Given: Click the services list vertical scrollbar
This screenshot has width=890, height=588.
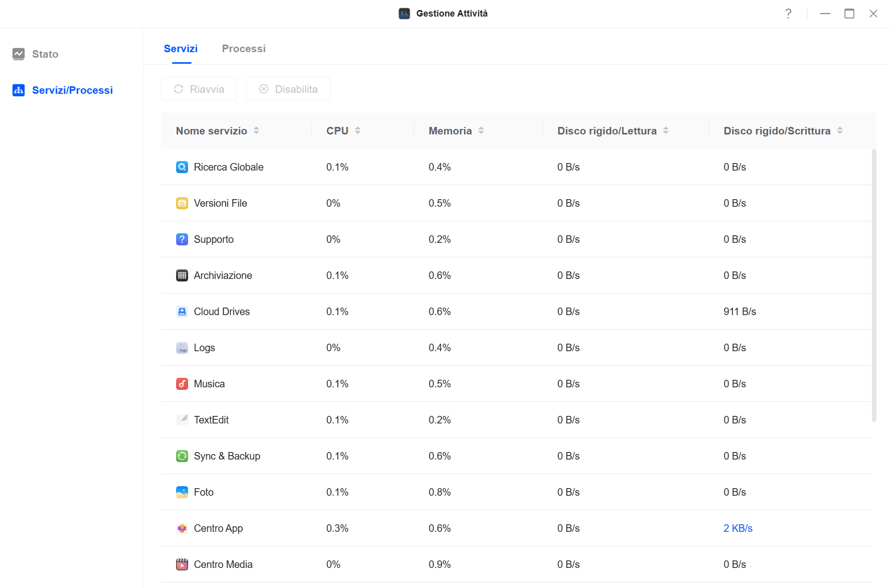Looking at the screenshot, I should pyautogui.click(x=874, y=285).
